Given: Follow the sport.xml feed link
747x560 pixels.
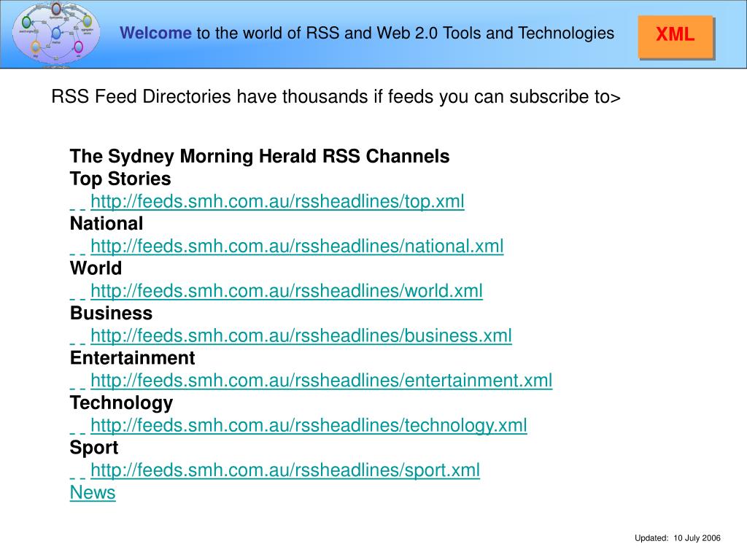Looking at the screenshot, I should click(285, 470).
